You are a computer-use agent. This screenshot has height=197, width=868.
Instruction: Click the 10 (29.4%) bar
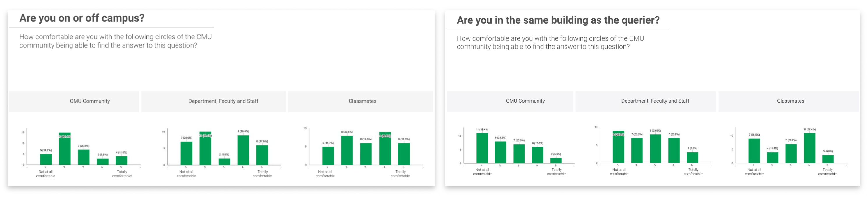pos(205,148)
